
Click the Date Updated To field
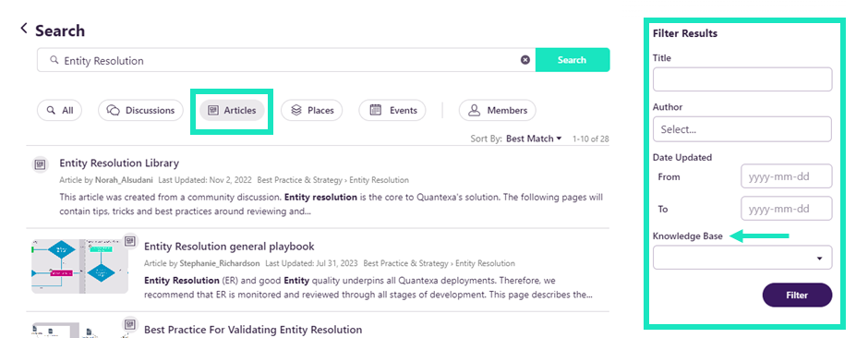(x=787, y=209)
